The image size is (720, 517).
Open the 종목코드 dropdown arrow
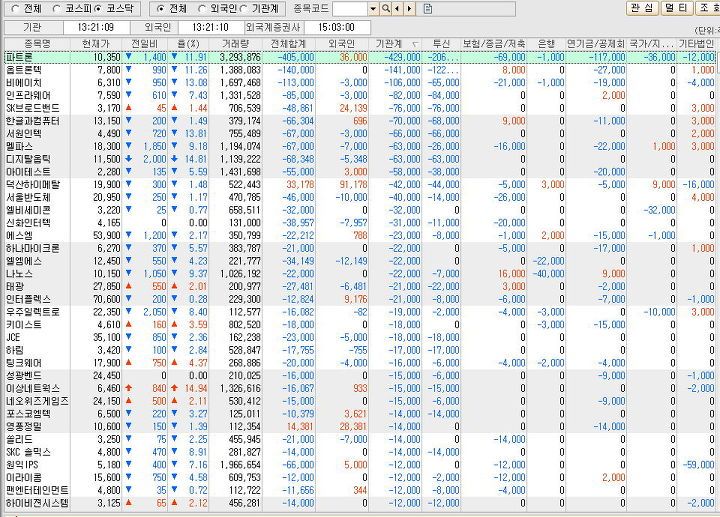point(373,8)
